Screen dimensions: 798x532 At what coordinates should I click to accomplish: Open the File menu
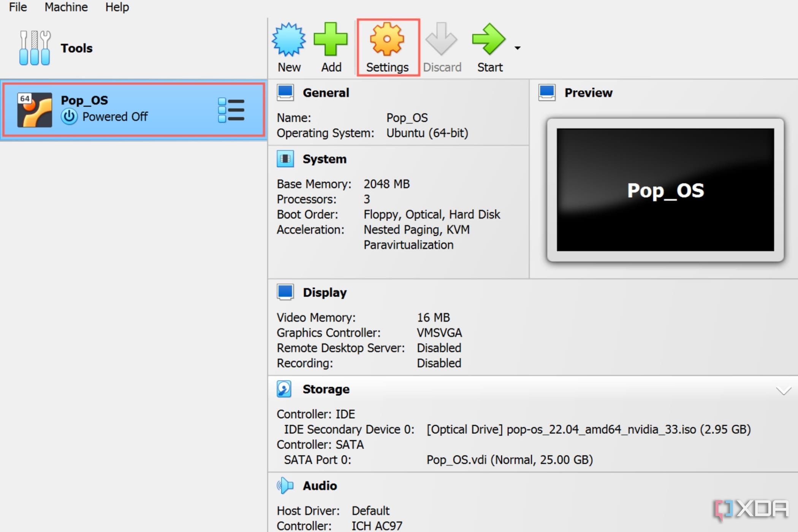pos(18,8)
